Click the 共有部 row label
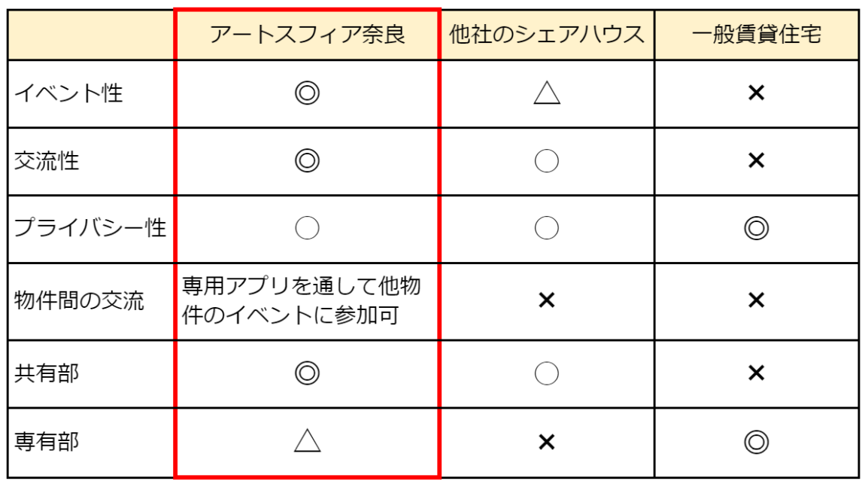Viewport: 868px width, 487px height. coord(47,373)
